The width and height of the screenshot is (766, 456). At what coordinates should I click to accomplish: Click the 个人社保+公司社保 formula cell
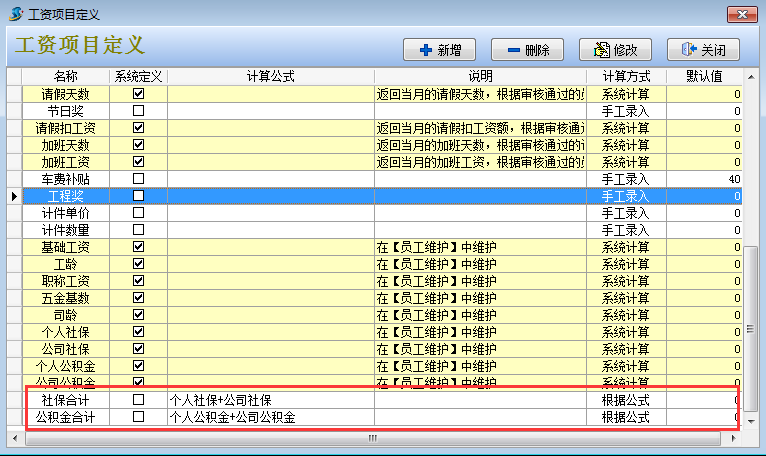coord(271,400)
